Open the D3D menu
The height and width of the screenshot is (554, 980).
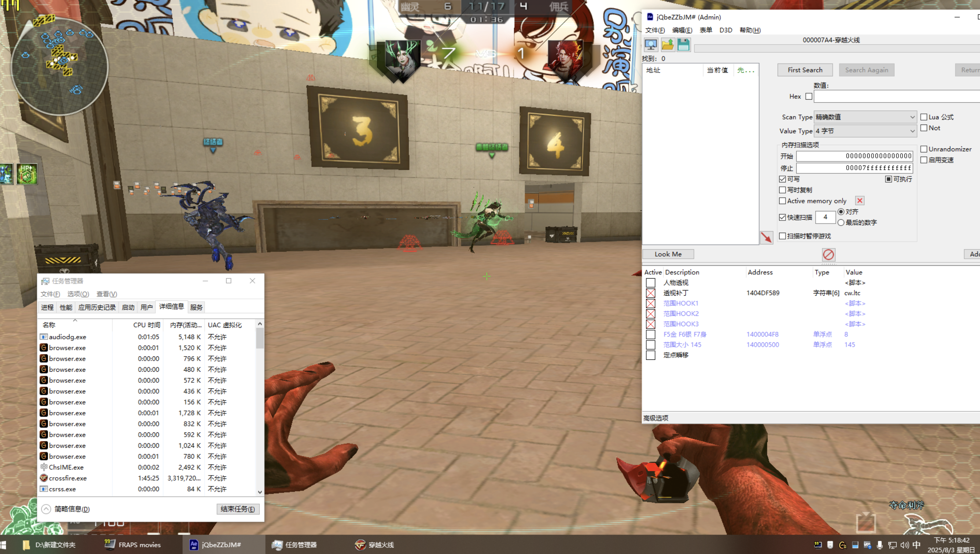point(725,30)
